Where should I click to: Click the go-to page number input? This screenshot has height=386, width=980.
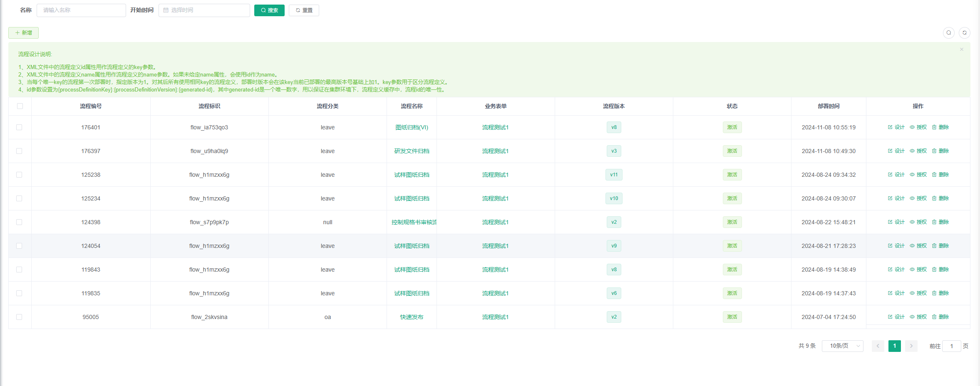pyautogui.click(x=951, y=346)
